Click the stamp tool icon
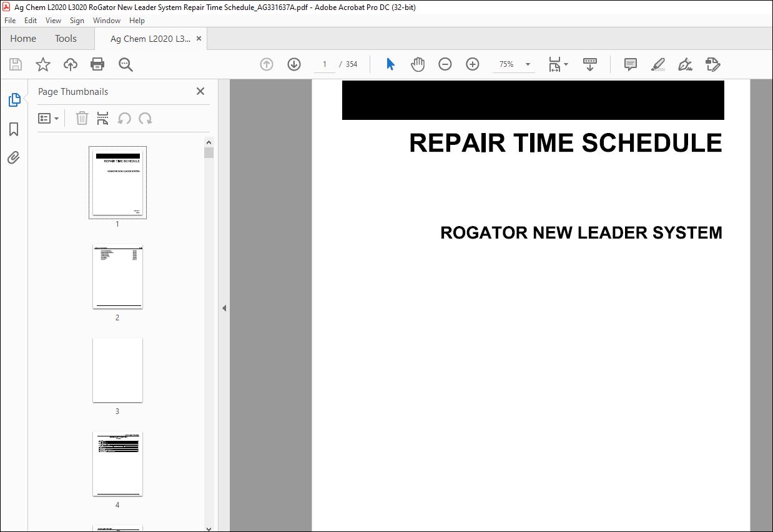Screen dimensions: 773x532 pos(713,64)
